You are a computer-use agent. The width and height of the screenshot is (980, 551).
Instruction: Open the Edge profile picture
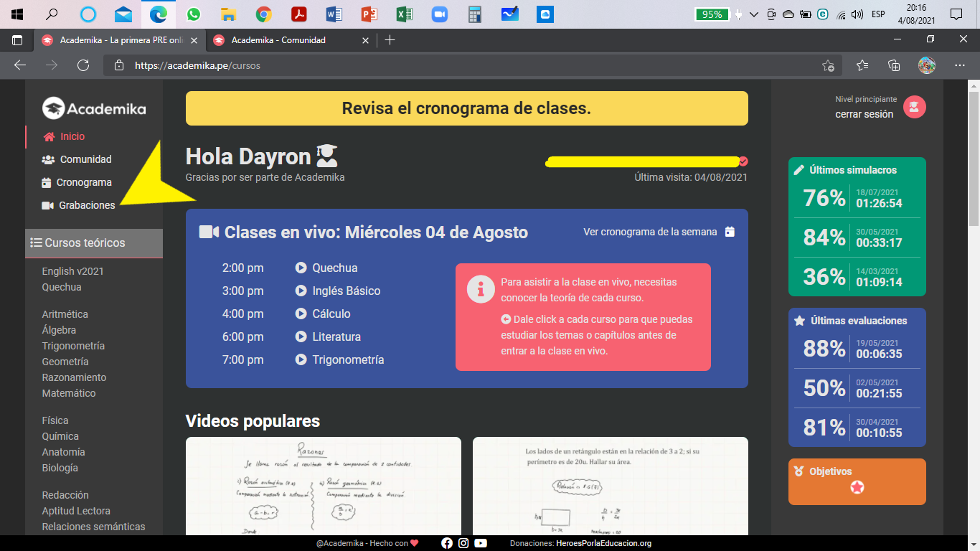(927, 65)
